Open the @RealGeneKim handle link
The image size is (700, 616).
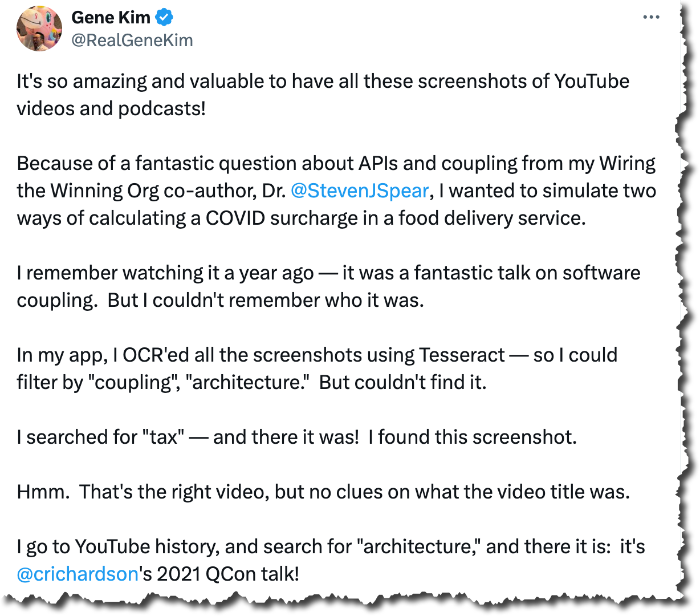[132, 40]
